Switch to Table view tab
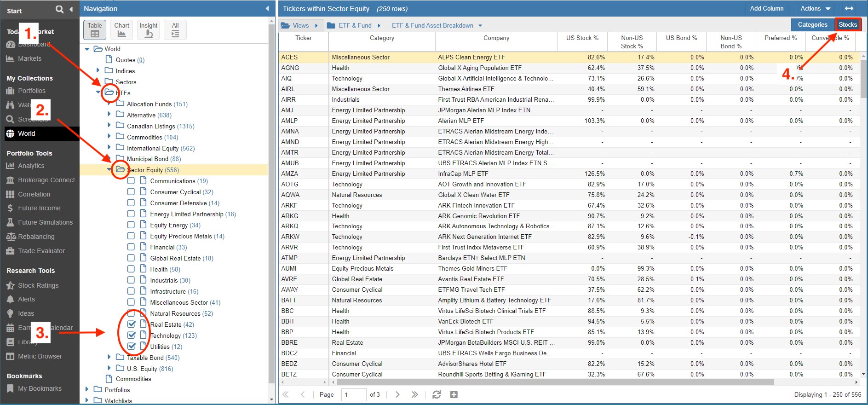 coord(95,29)
